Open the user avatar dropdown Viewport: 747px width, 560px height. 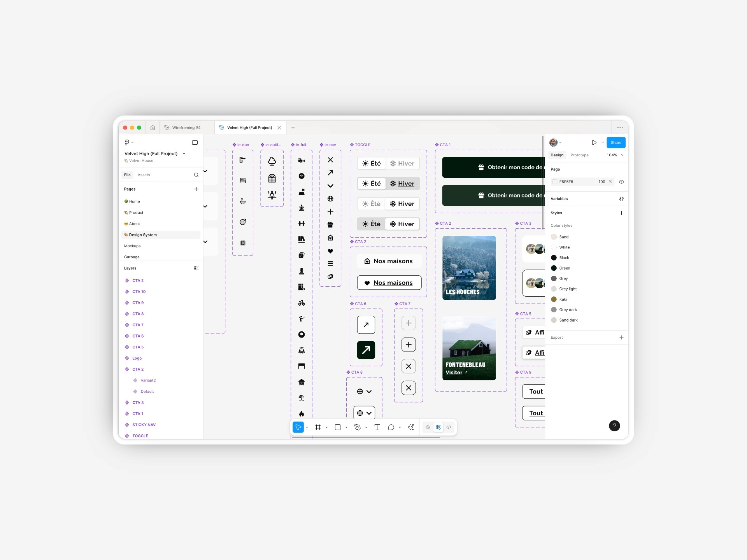(x=555, y=142)
